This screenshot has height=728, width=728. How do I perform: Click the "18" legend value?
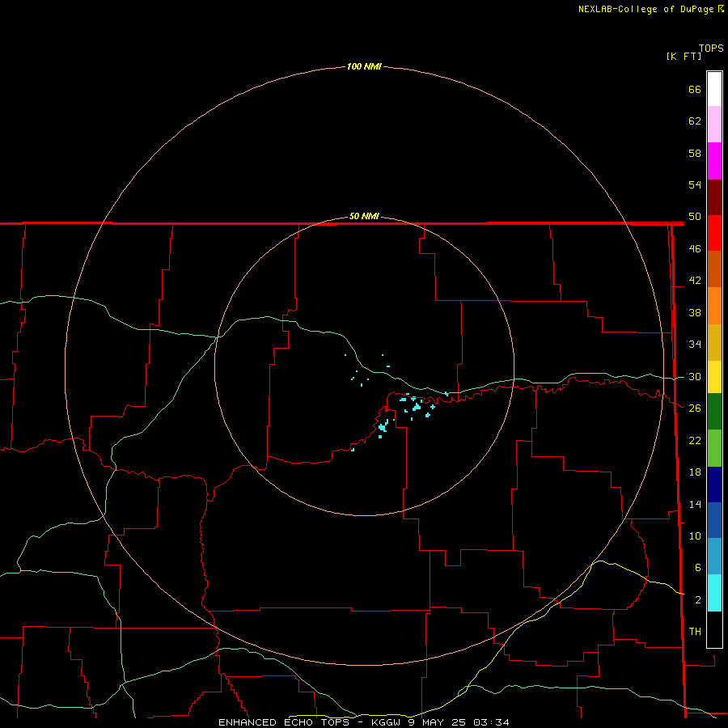click(x=695, y=472)
